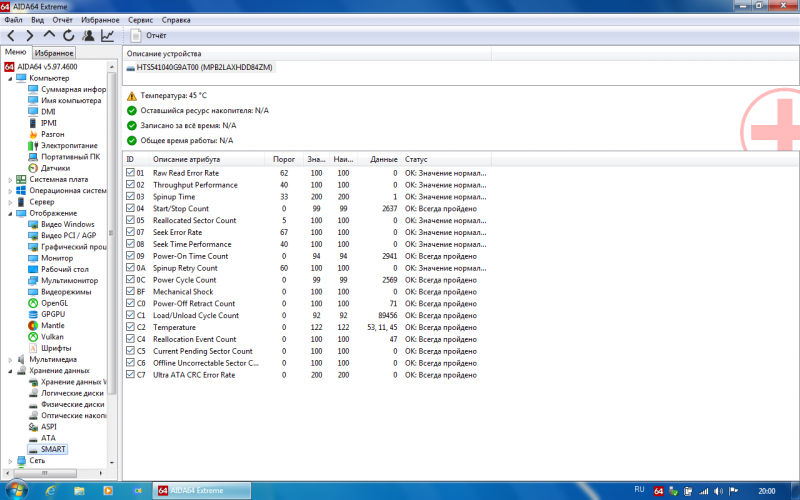Open the Windows Start menu
The image size is (800, 500).
13,490
